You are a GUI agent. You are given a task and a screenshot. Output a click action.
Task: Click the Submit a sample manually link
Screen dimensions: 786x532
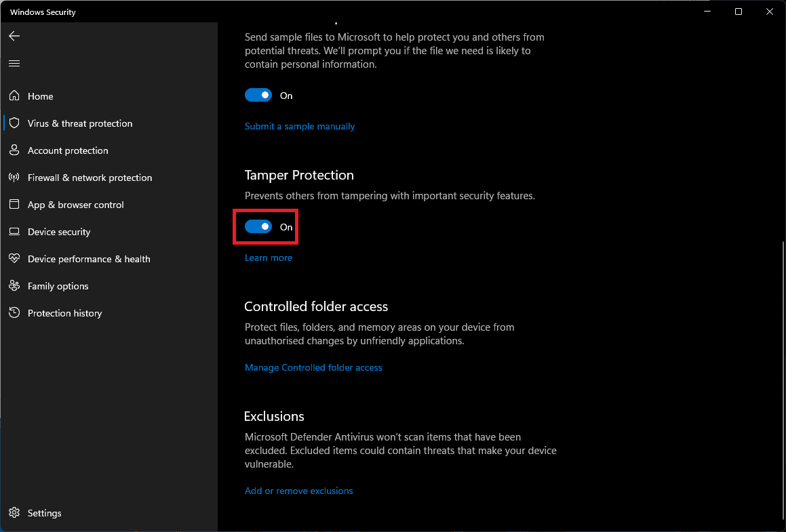tap(300, 126)
